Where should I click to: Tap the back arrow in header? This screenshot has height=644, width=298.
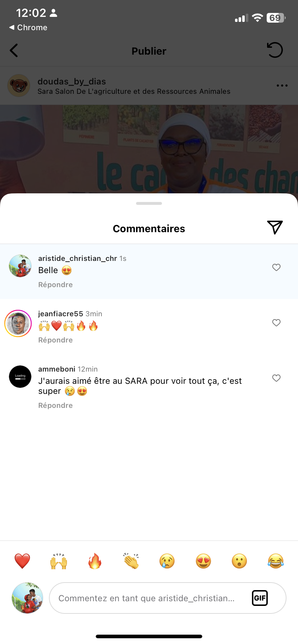coord(14,51)
